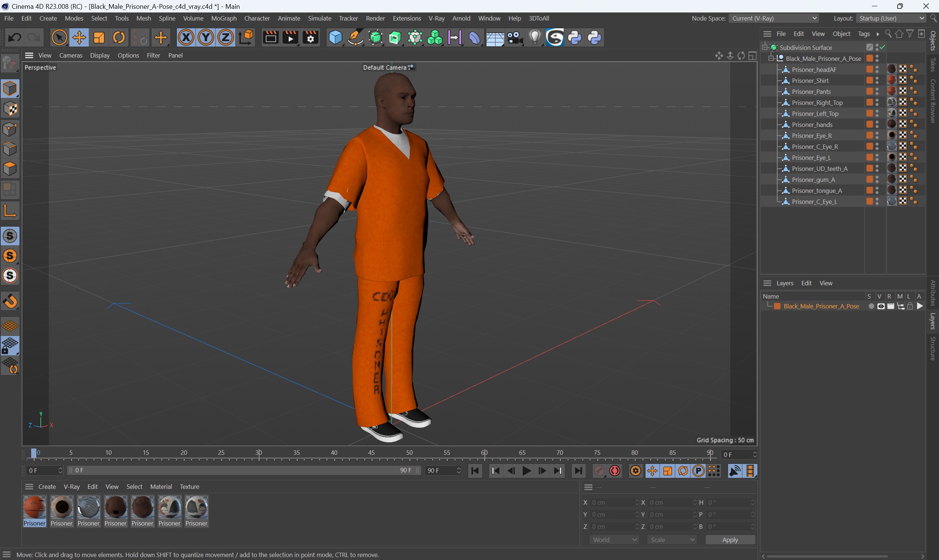
Task: Select the Live Selection tool
Action: [x=59, y=37]
